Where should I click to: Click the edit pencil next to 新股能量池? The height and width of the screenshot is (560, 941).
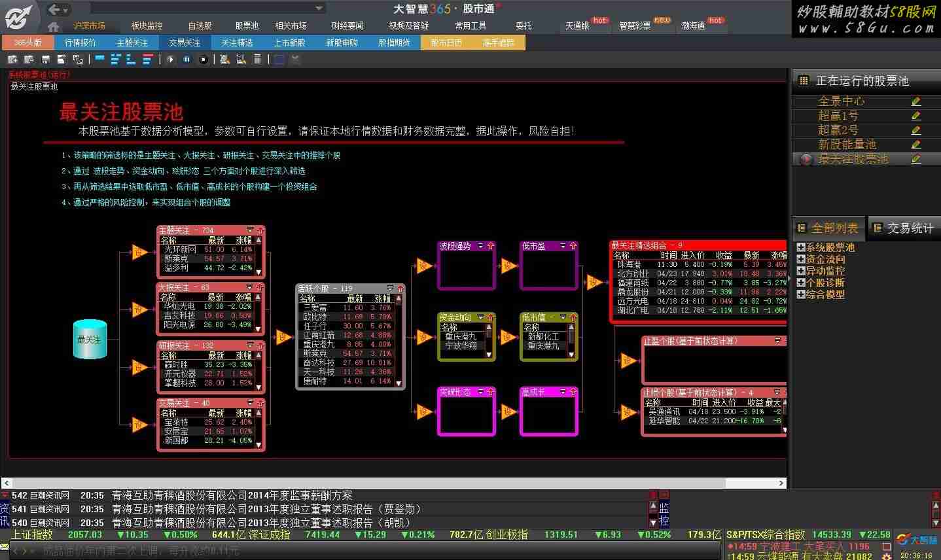point(915,145)
